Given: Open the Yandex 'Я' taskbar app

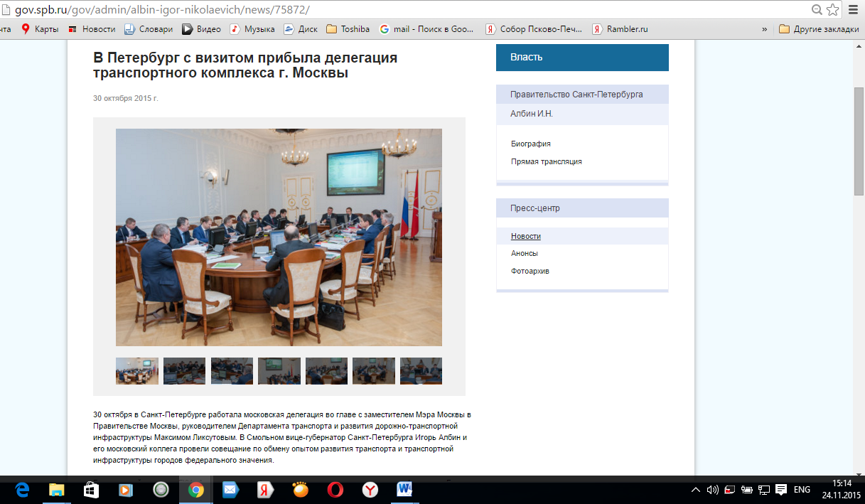Looking at the screenshot, I should point(265,490).
